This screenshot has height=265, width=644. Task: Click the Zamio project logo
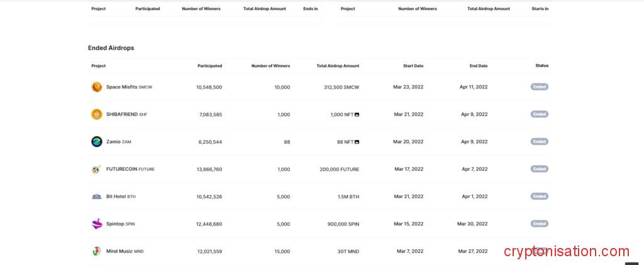96,141
